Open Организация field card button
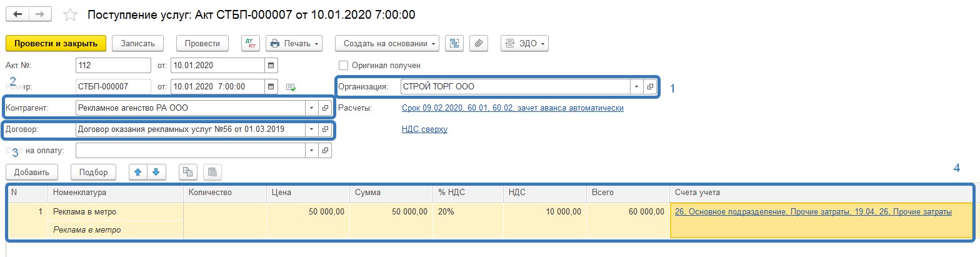 [x=650, y=87]
